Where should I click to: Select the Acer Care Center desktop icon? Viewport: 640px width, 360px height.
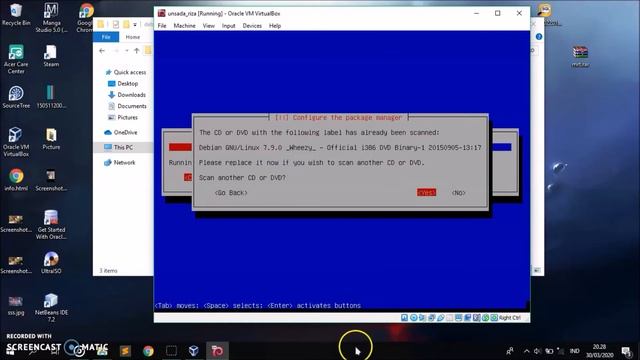[x=16, y=59]
